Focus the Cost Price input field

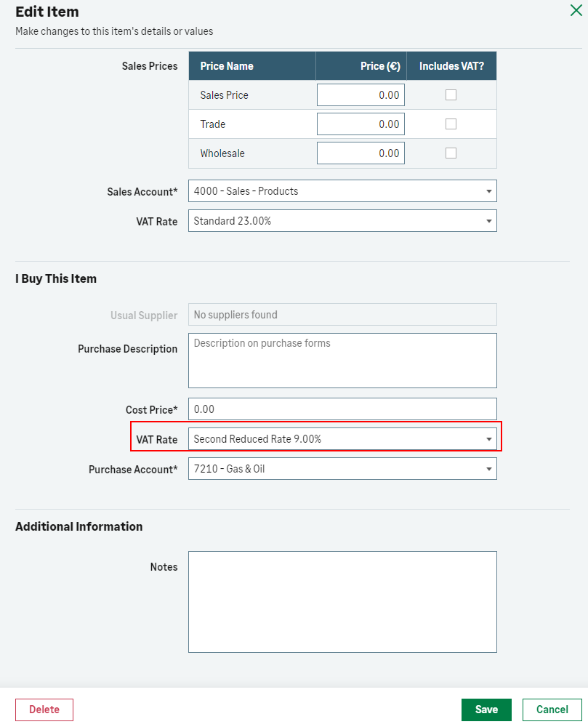click(342, 409)
